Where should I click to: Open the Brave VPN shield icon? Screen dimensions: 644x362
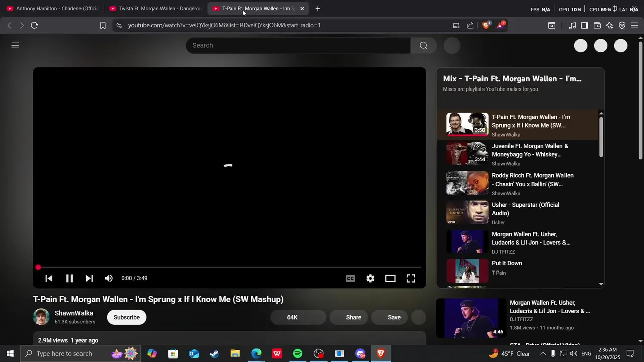tap(622, 25)
